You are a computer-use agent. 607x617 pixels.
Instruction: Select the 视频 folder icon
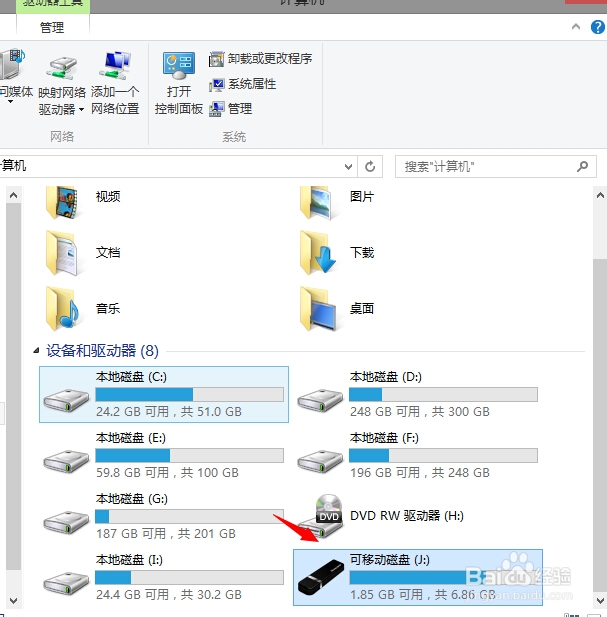click(x=63, y=203)
